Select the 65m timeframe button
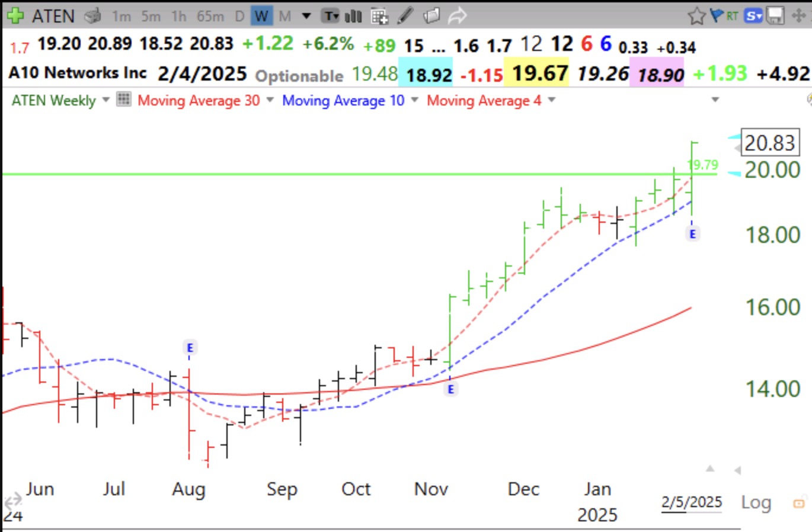This screenshot has width=812, height=532. (209, 16)
